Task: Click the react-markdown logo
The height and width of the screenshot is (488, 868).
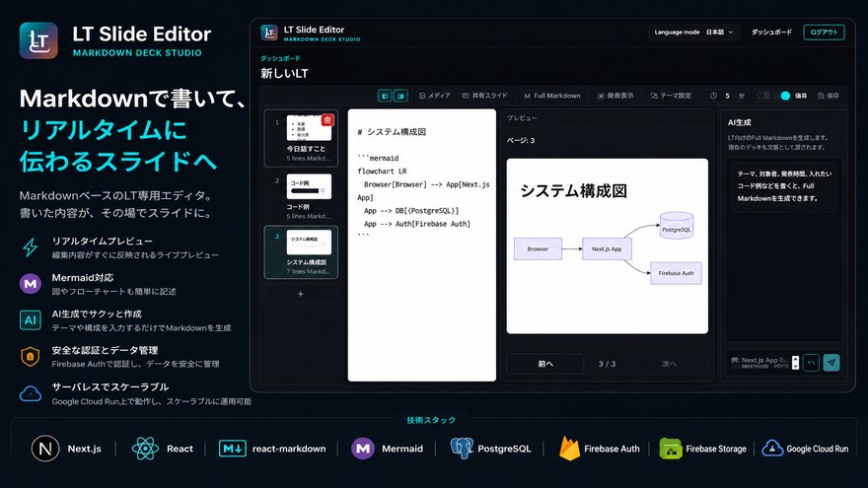Action: (x=233, y=449)
